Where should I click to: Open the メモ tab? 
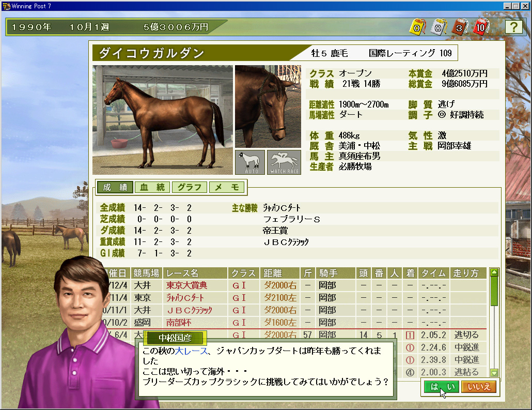[x=227, y=187]
